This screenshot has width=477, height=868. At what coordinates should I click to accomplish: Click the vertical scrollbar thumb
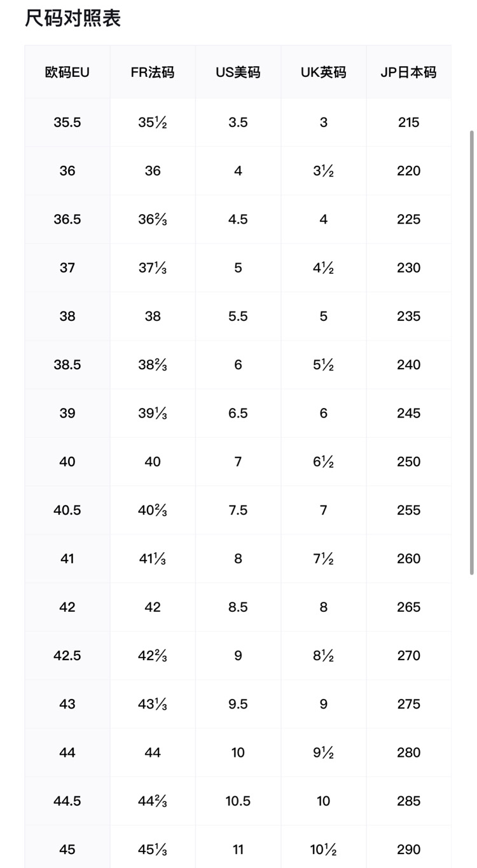pos(471,353)
